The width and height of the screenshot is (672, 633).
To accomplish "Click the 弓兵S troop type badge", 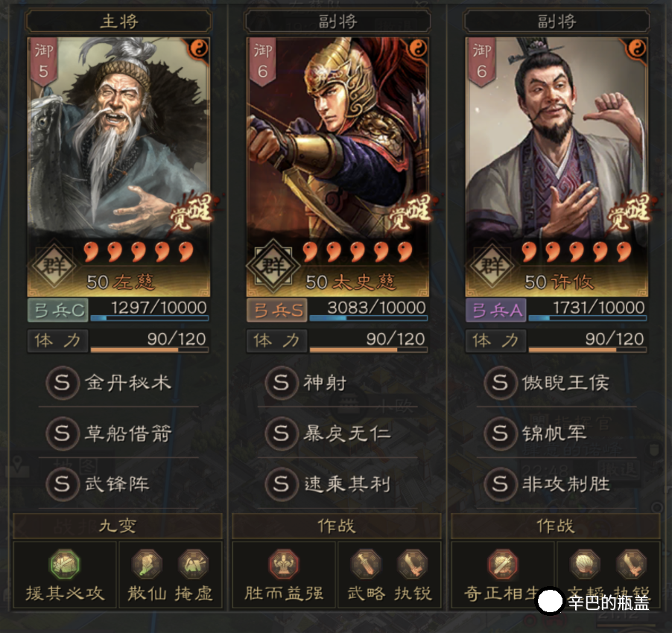I will click(x=277, y=310).
